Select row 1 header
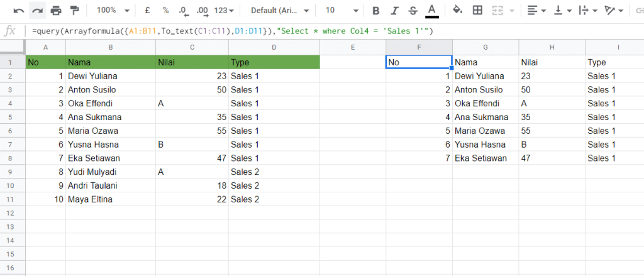Viewport: 644px width, 276px height. point(13,62)
